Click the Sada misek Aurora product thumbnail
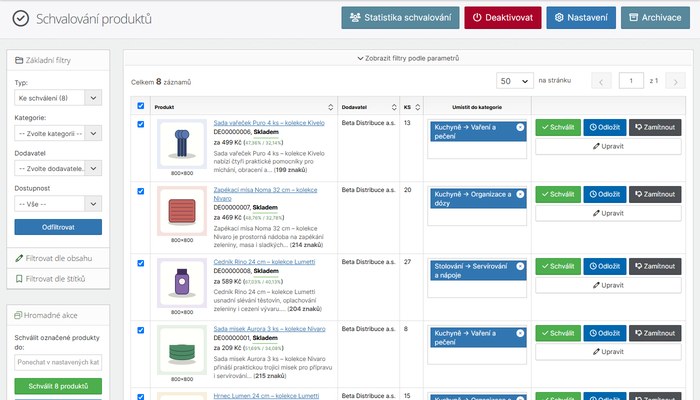The height and width of the screenshot is (400, 700). [x=182, y=350]
